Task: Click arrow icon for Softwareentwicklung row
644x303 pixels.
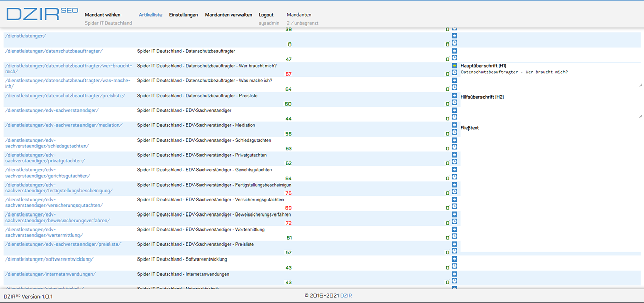Action: tap(454, 259)
